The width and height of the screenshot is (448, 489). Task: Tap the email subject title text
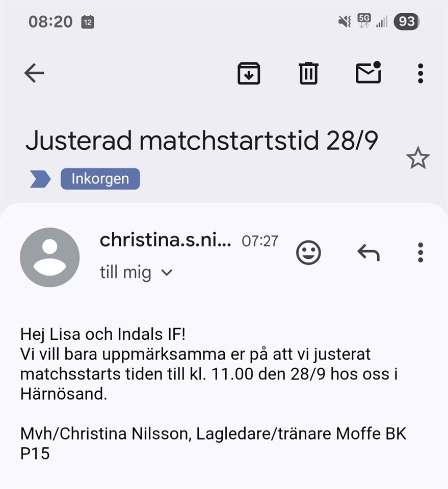201,141
